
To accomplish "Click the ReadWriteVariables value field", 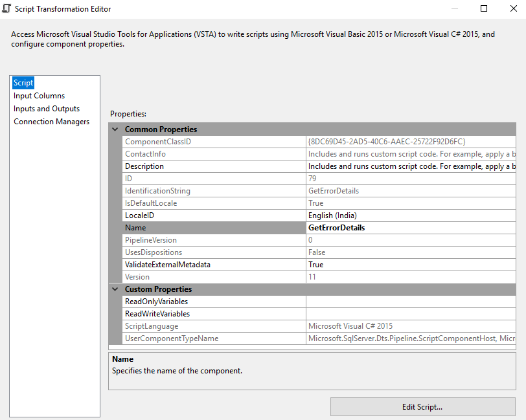I will pos(415,314).
